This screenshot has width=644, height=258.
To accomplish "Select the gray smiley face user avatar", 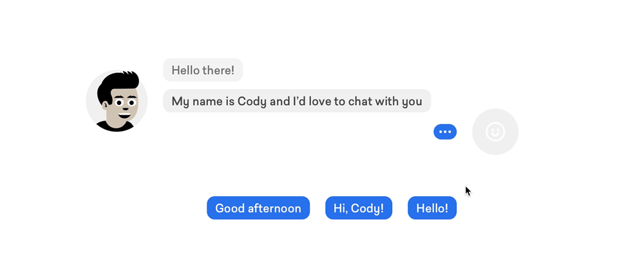I will tap(495, 132).
